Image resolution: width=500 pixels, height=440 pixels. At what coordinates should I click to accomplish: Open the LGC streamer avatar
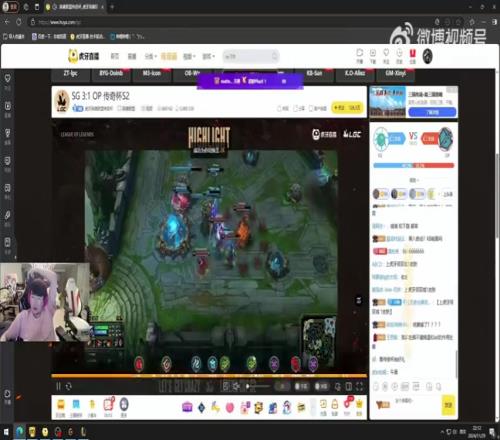(x=62, y=101)
